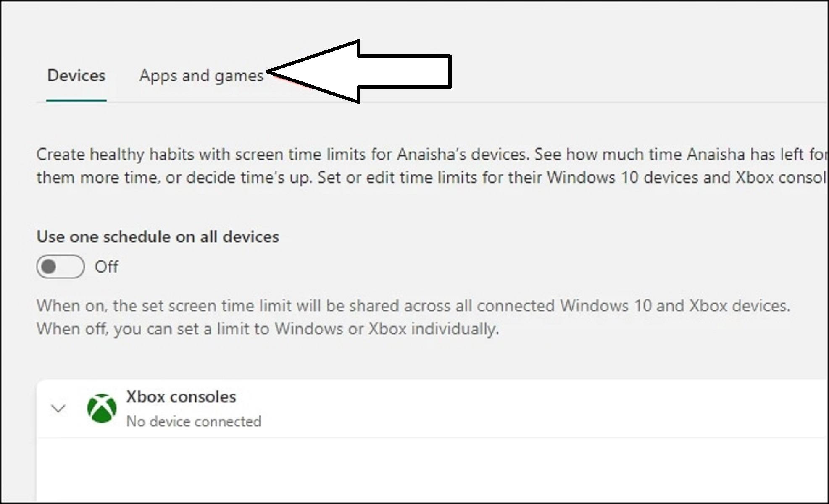This screenshot has width=829, height=504.
Task: Enable the one schedule on all devices toggle
Action: click(x=60, y=266)
